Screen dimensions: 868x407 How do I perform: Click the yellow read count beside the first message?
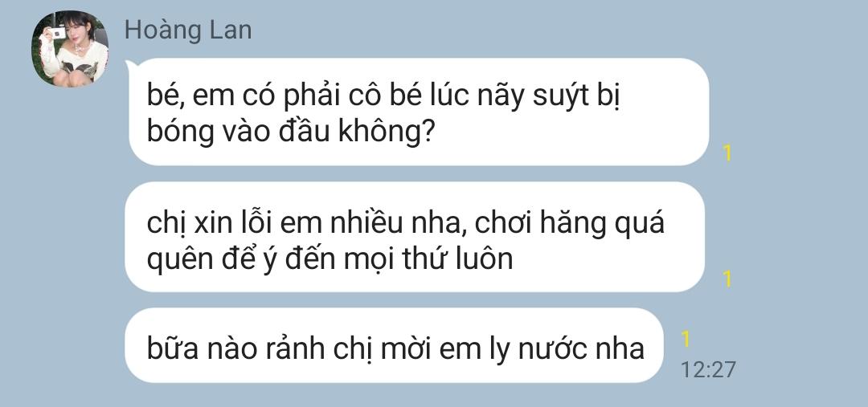tap(728, 153)
